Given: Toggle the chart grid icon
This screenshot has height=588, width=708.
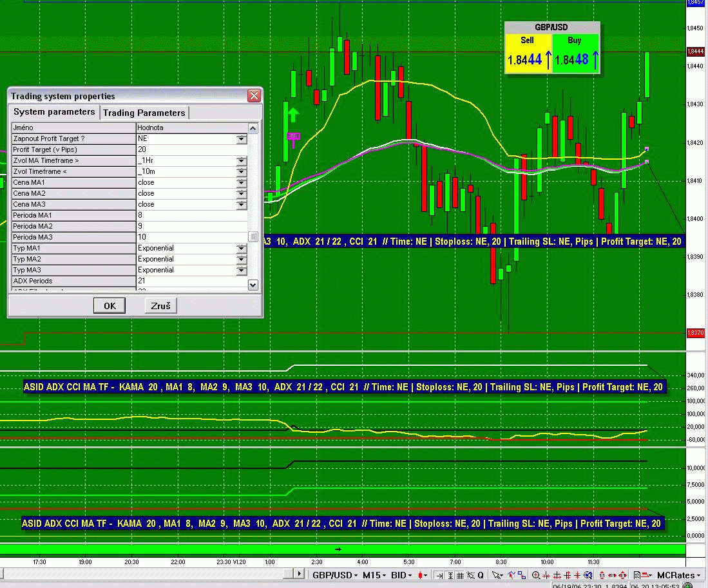Looking at the screenshot, I should point(460,575).
